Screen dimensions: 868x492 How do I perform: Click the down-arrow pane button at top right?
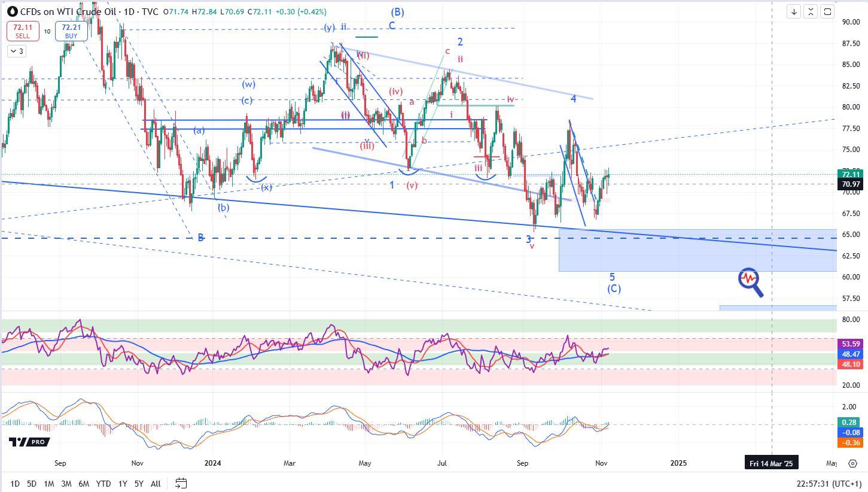[x=794, y=11]
